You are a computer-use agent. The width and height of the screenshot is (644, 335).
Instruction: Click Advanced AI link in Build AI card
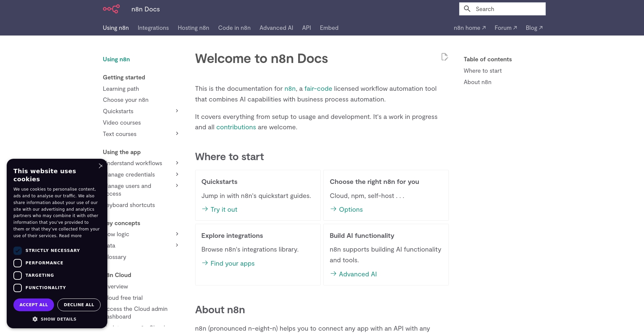(358, 274)
